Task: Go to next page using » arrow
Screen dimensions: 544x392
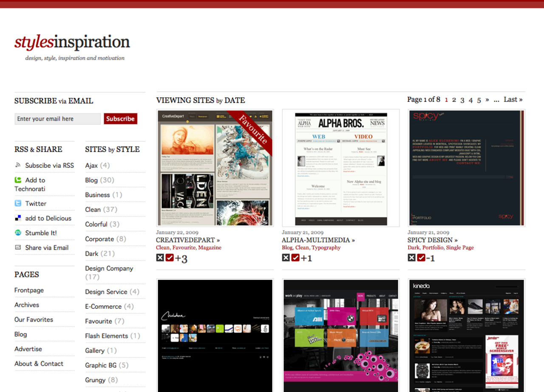Action: tap(487, 100)
